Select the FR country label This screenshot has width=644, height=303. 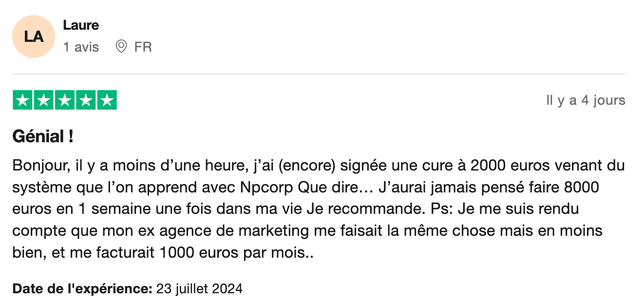pos(143,47)
